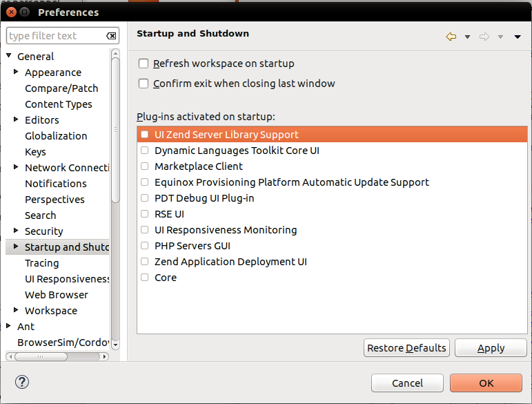This screenshot has height=404, width=532.
Task: Click the Restore Defaults button
Action: pos(406,348)
